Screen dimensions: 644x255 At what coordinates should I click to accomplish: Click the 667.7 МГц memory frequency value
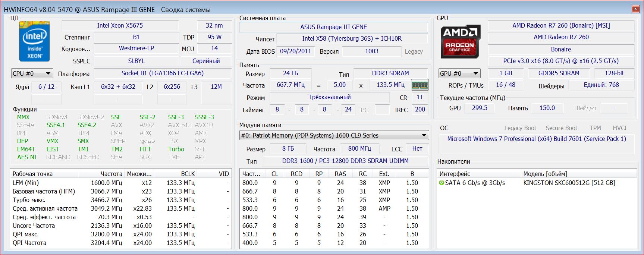(290, 85)
